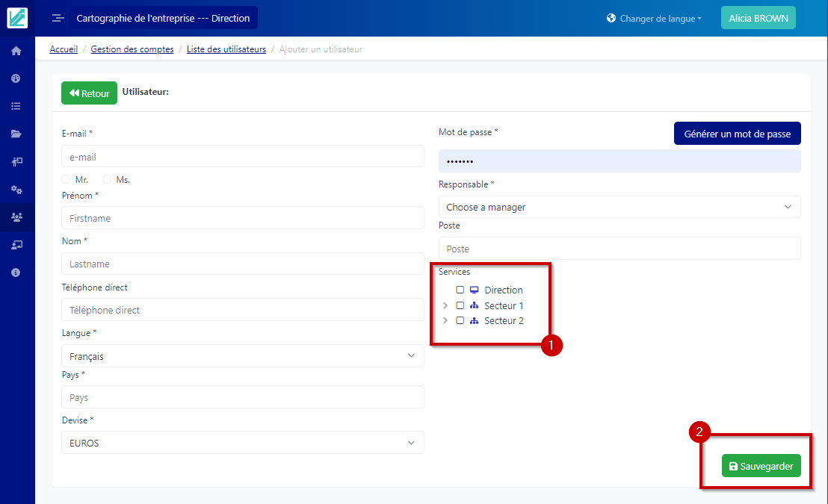Screen dimensions: 828x504
Task: Click the home icon in the sidebar
Action: click(16, 51)
